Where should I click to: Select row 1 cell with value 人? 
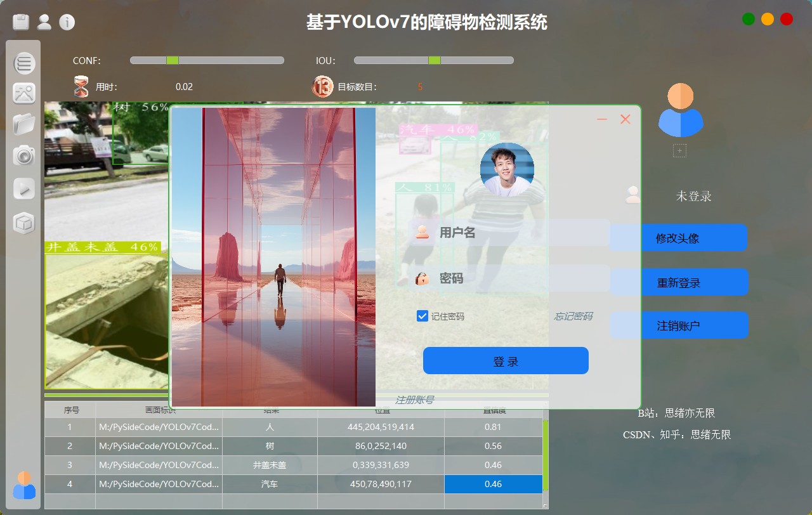click(x=270, y=427)
